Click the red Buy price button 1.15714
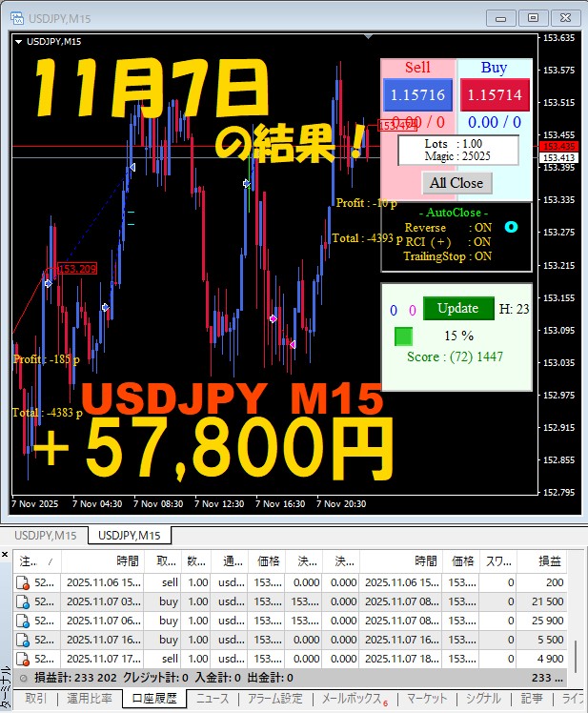The image size is (588, 713). tap(495, 95)
